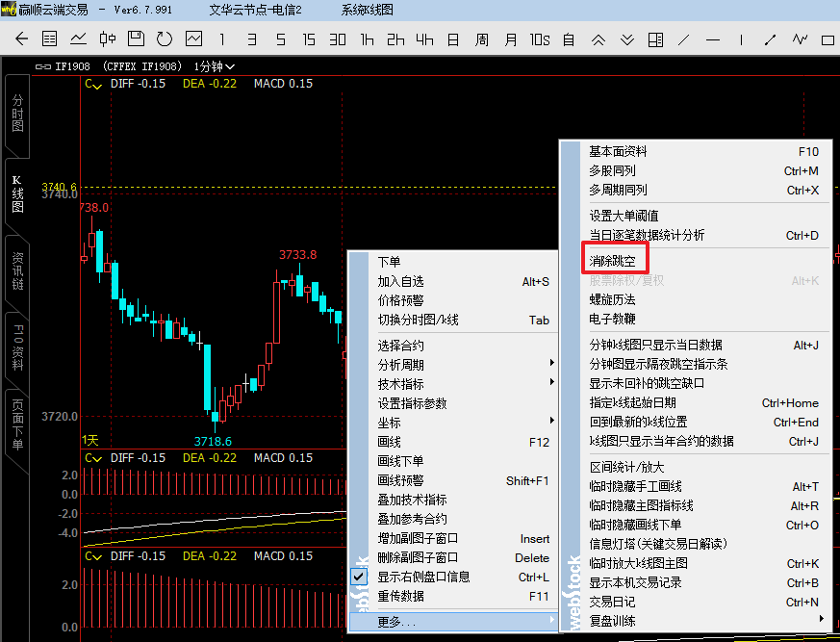
Task: Select the rectangle drawing tool icon
Action: [827, 39]
